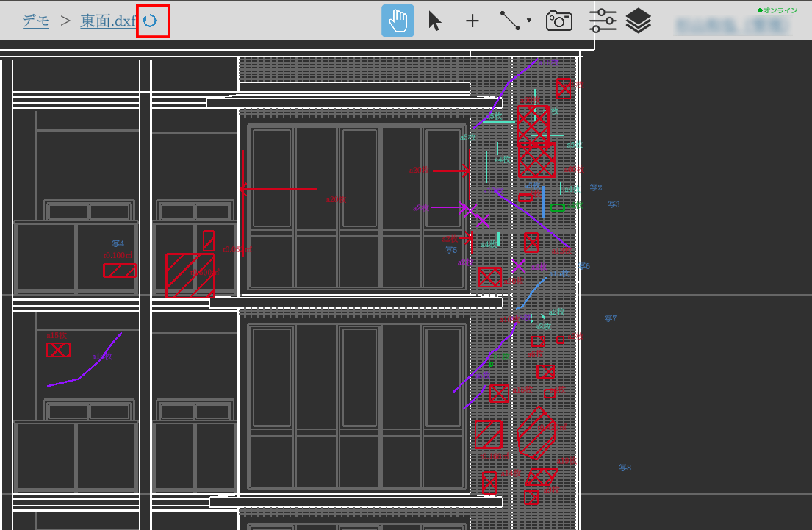The height and width of the screenshot is (530, 812).
Task: Click the reload icon beside 東面.dxf
Action: tap(150, 21)
